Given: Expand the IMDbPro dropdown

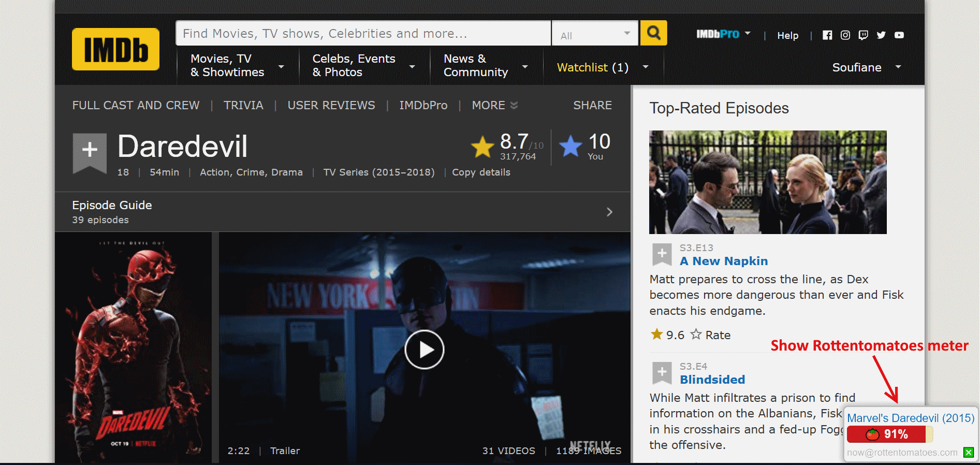Looking at the screenshot, I should coord(748,33).
